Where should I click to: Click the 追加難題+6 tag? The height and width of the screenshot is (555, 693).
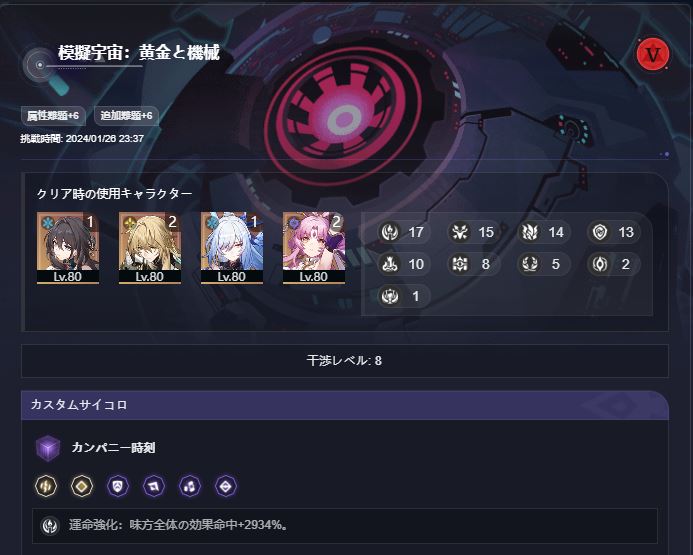pos(126,116)
